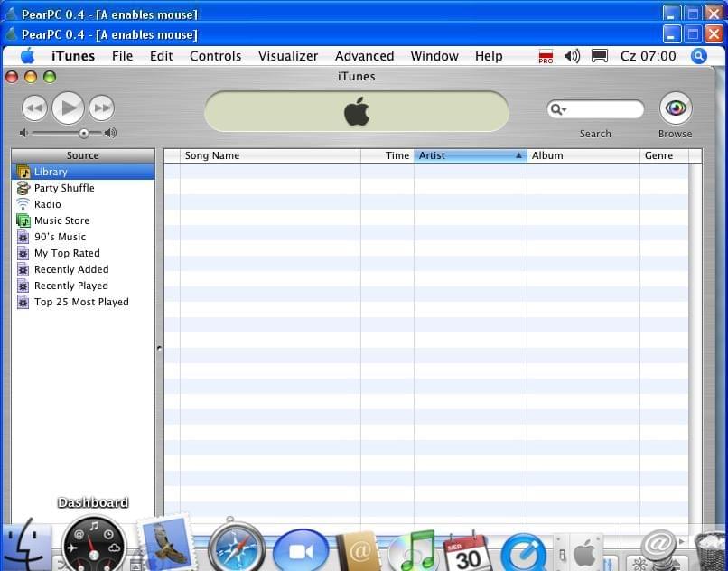The height and width of the screenshot is (571, 728).
Task: Open the File menu
Action: (x=123, y=56)
